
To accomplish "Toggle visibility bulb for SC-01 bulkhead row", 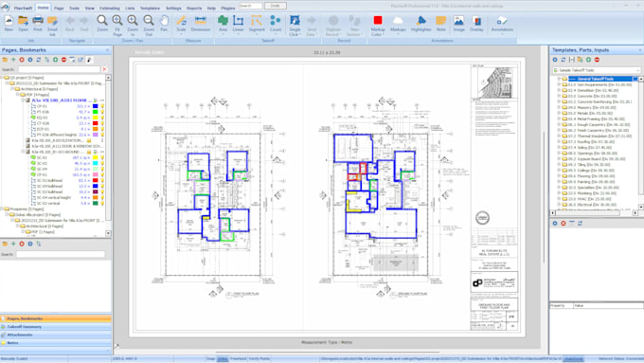I will (x=102, y=180).
